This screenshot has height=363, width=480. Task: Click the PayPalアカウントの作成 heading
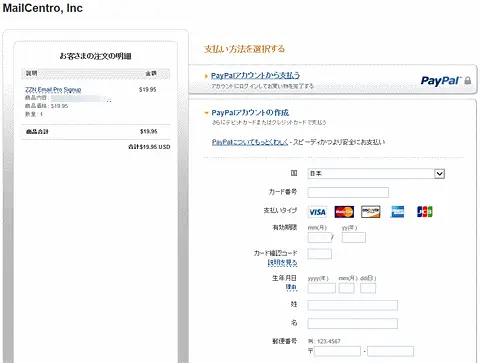point(250,113)
